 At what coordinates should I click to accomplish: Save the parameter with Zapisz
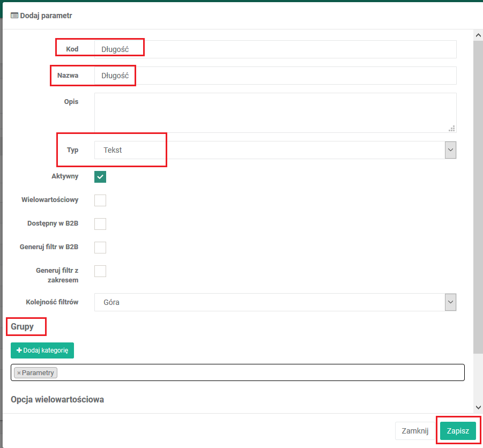coord(458,431)
